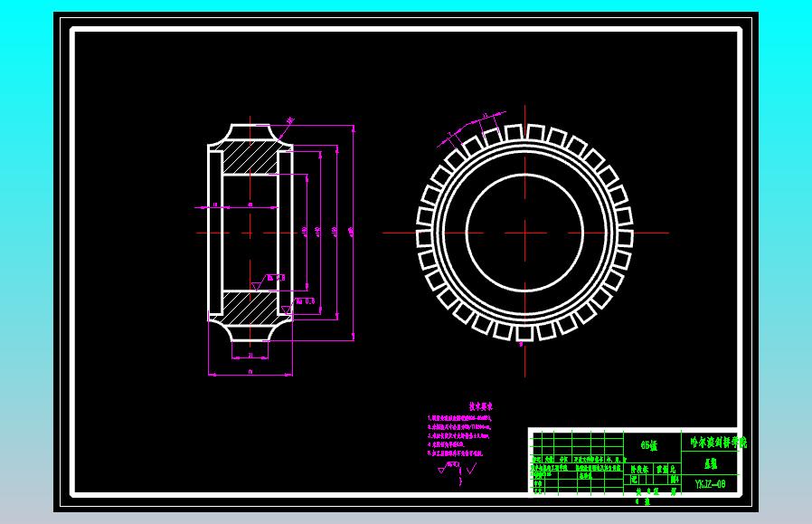Select the Ra 0.6 surface roughness label
The height and width of the screenshot is (524, 812).
(x=306, y=301)
